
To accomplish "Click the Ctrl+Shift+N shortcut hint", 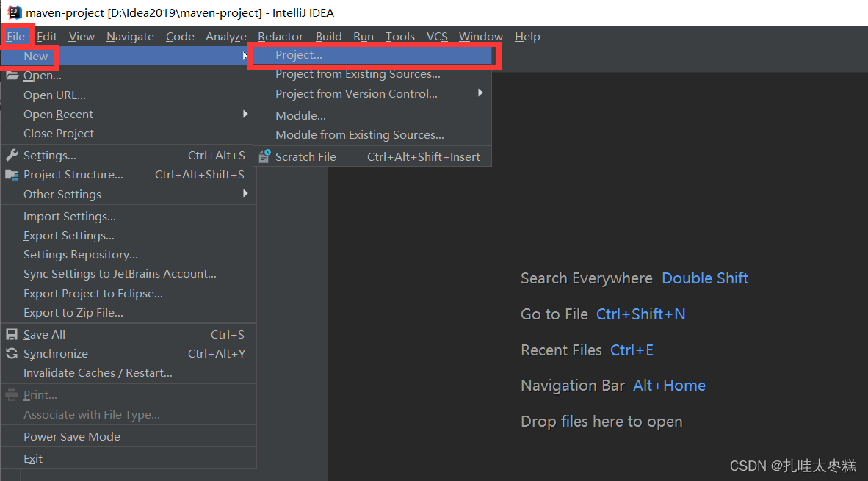I will 640,314.
